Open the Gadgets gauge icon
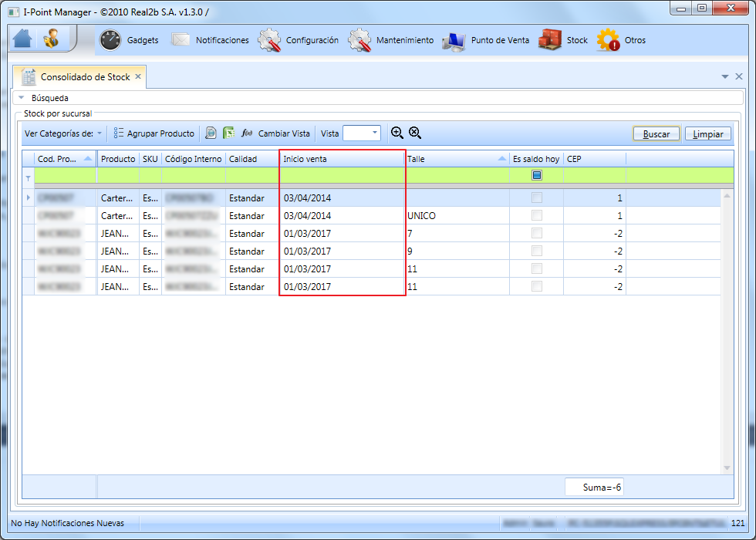The image size is (756, 540). [110, 40]
